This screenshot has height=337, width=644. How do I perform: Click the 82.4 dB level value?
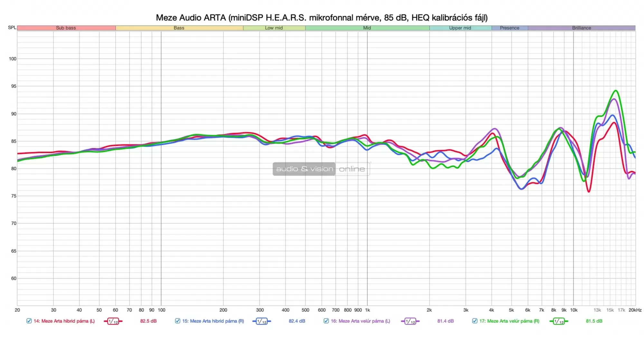[297, 321]
